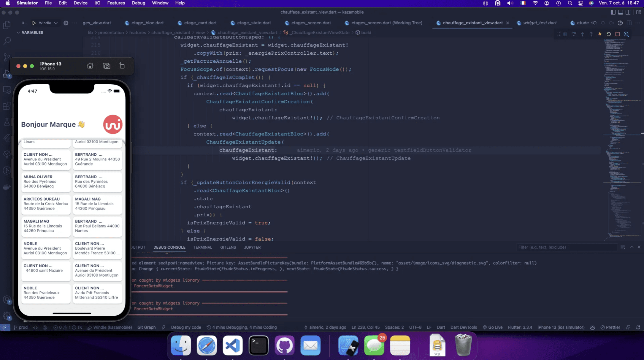This screenshot has width=644, height=360.
Task: Maximize the panel with chevron up
Action: coord(632,247)
